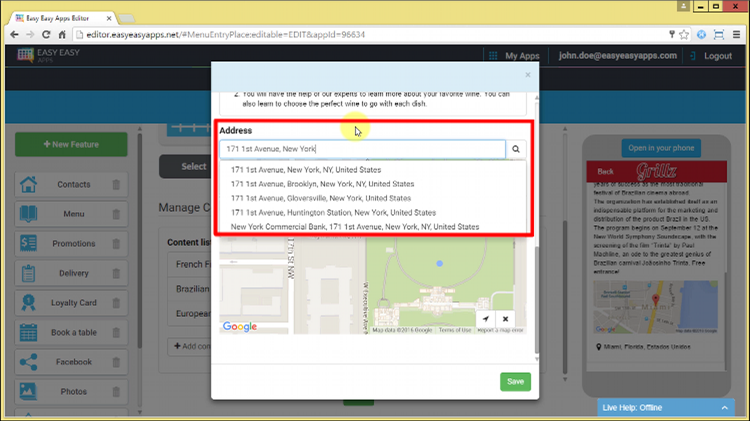Delete the Book a table trash icon
The image size is (750, 421).
[116, 333]
